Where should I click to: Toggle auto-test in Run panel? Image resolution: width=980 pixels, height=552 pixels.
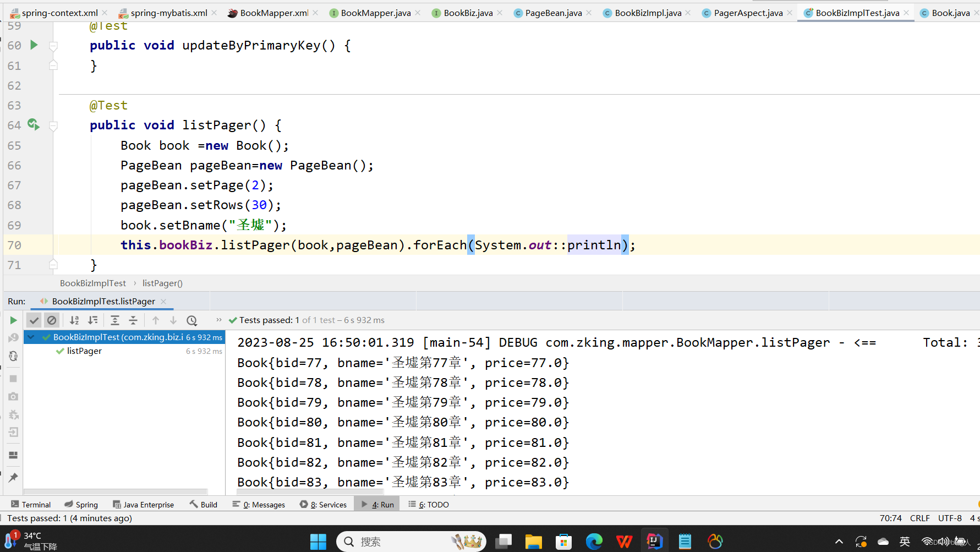pyautogui.click(x=13, y=357)
